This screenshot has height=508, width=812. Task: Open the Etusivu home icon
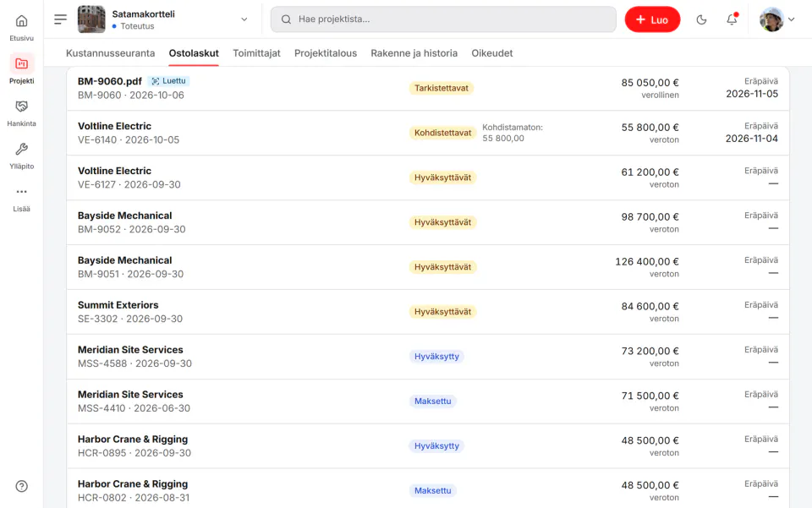21,21
